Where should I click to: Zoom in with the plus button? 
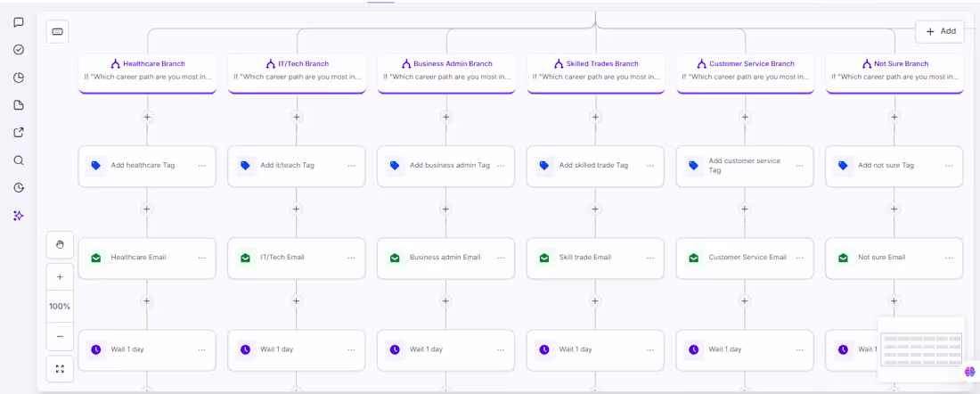[x=60, y=276]
